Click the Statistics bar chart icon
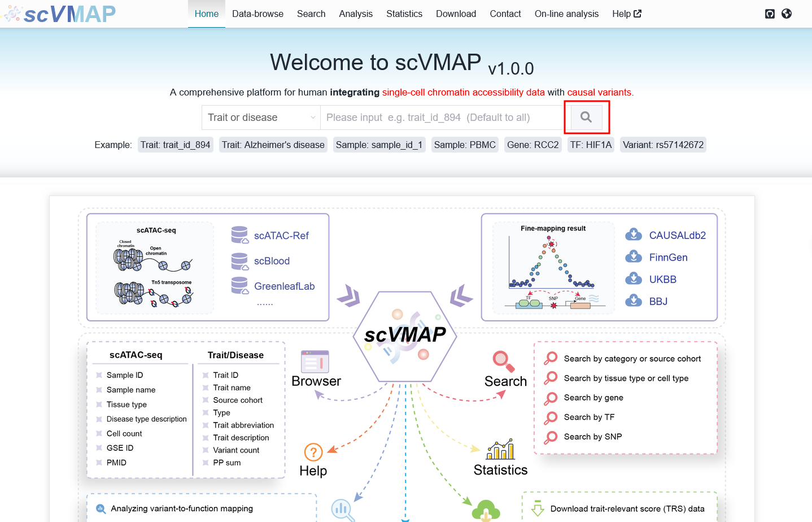Screen dimensions: 812x522 [x=500, y=449]
